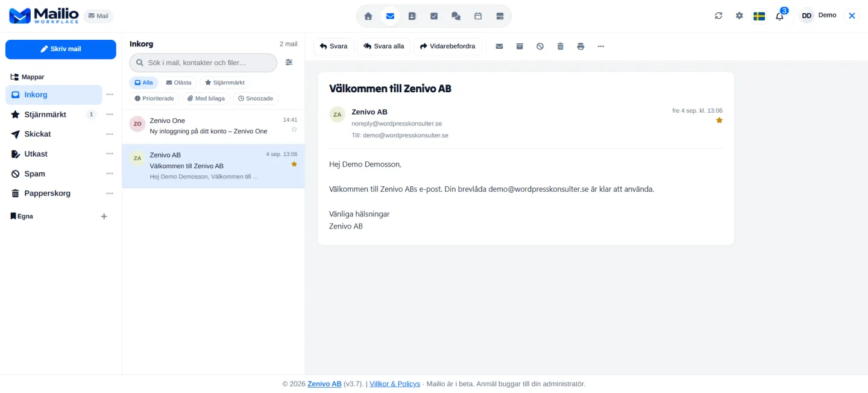Open advanced search filter sliders icon
Image resolution: width=868 pixels, height=393 pixels.
click(x=289, y=62)
